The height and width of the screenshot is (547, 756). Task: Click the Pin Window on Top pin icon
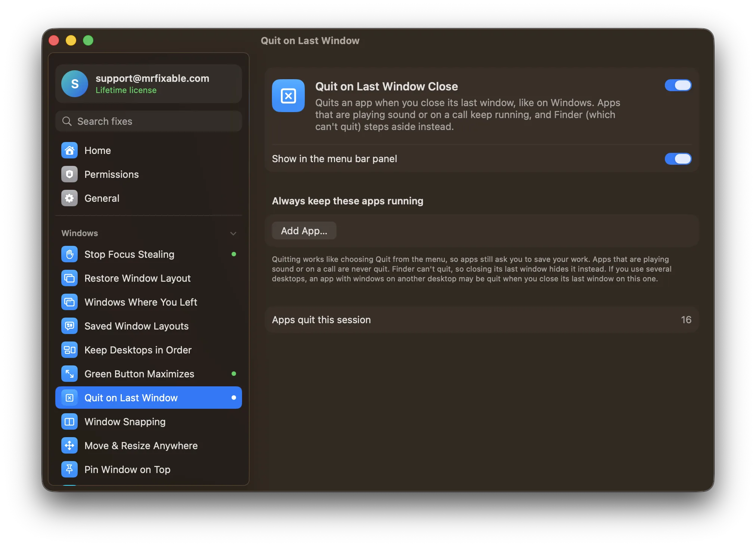point(69,470)
